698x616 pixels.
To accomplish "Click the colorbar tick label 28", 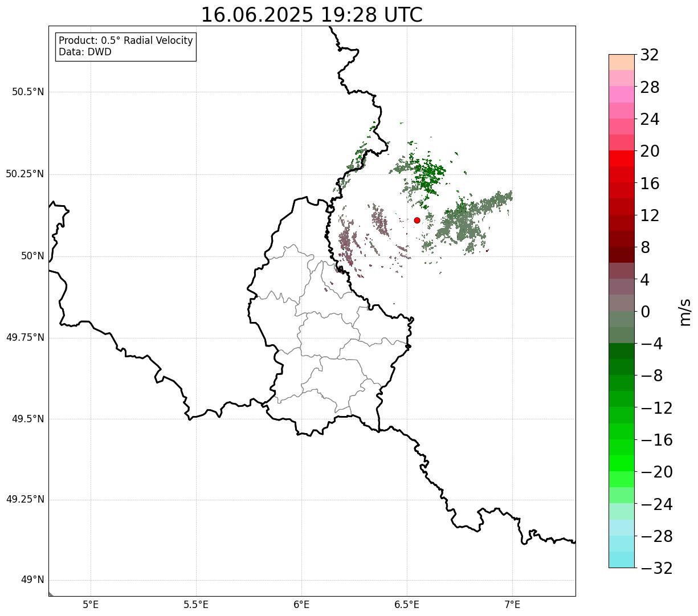I will 650,88.
